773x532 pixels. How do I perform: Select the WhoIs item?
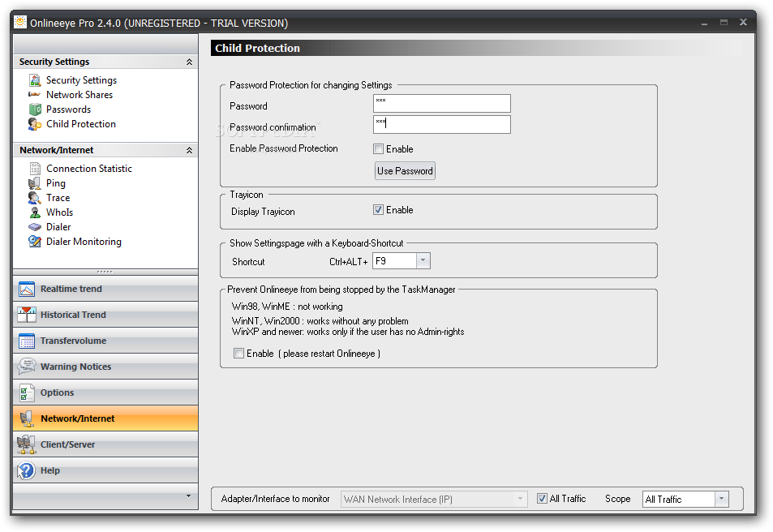click(60, 212)
